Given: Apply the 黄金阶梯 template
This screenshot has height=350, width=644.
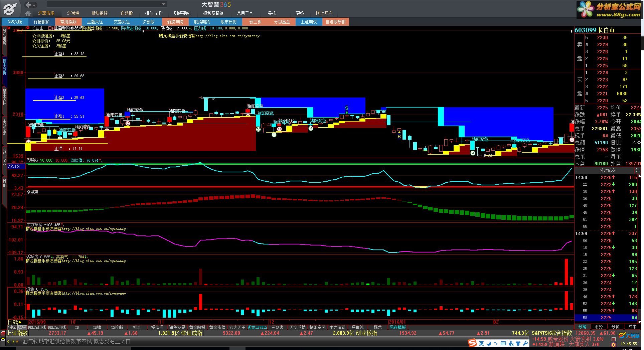Looking at the screenshot, I should tap(197, 327).
